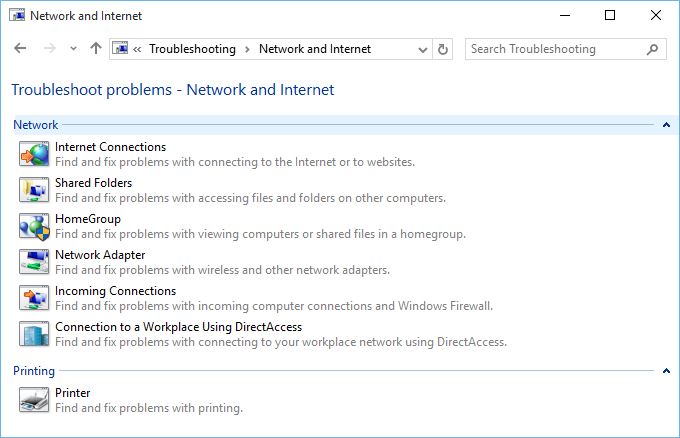
Task: Open the Internet Connections troubleshooter icon
Action: click(x=34, y=154)
